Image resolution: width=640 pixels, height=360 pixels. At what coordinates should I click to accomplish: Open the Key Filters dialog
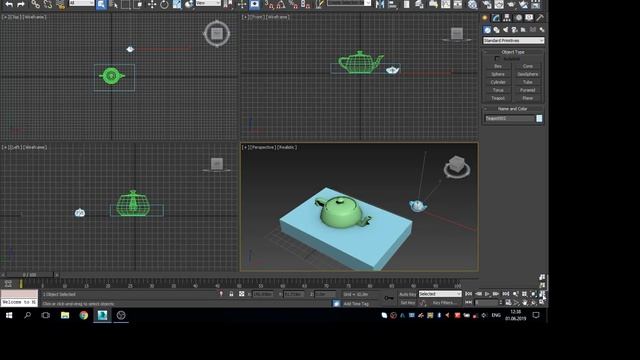tap(444, 303)
